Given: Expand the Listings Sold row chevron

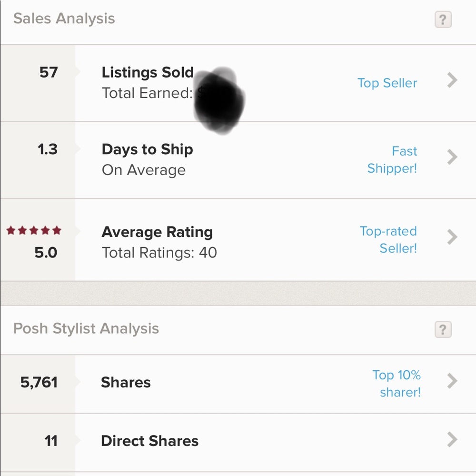Looking at the screenshot, I should point(452,80).
